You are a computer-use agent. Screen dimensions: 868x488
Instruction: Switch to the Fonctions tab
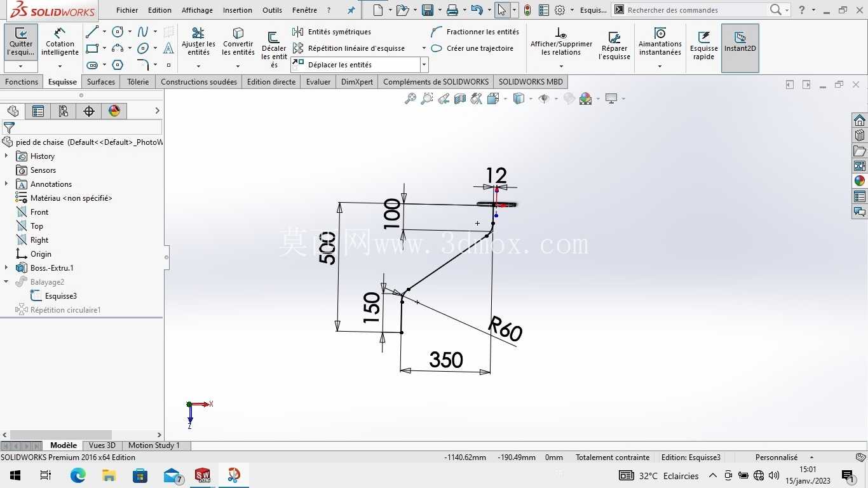point(22,82)
